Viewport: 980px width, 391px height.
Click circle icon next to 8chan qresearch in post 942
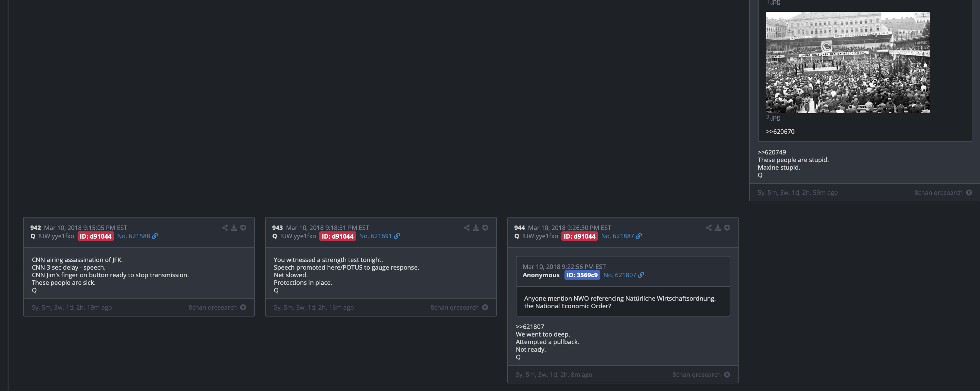243,307
